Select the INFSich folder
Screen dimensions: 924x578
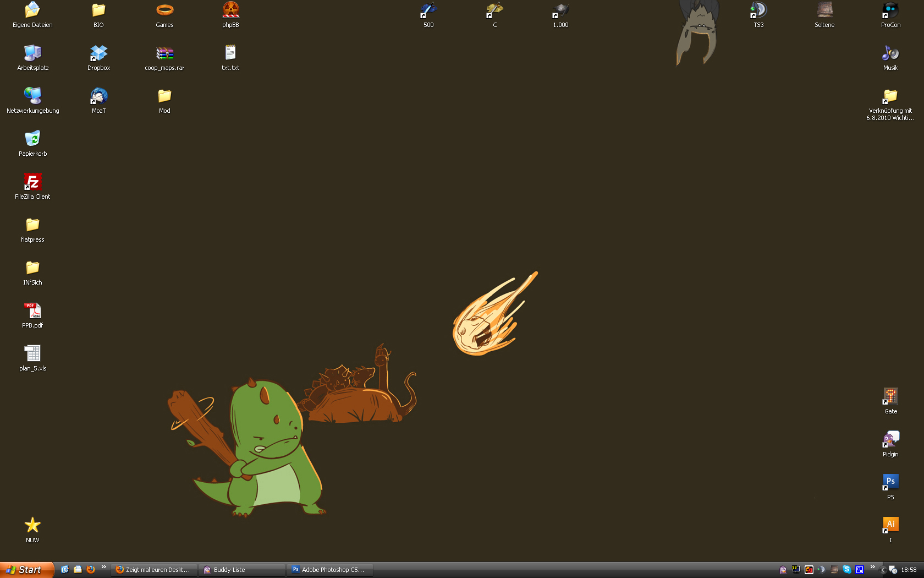click(x=32, y=268)
